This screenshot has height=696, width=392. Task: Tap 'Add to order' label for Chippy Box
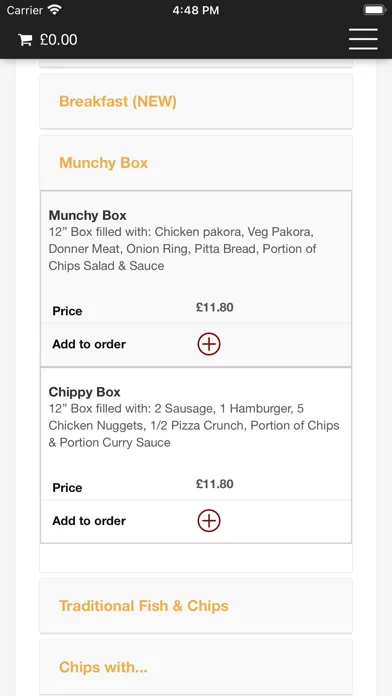pos(89,521)
